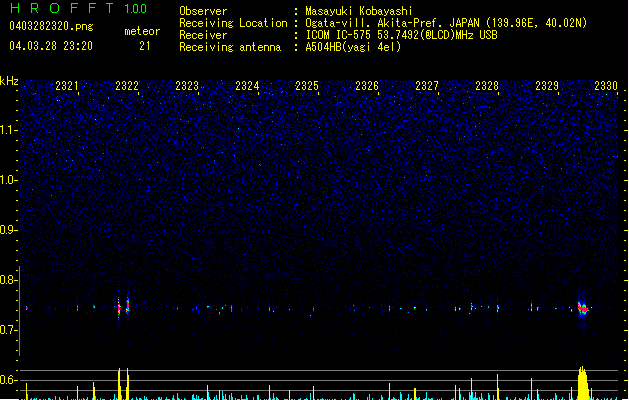Image resolution: width=629 pixels, height=400 pixels.
Task: Click the HROFFT program title
Action: (62, 8)
